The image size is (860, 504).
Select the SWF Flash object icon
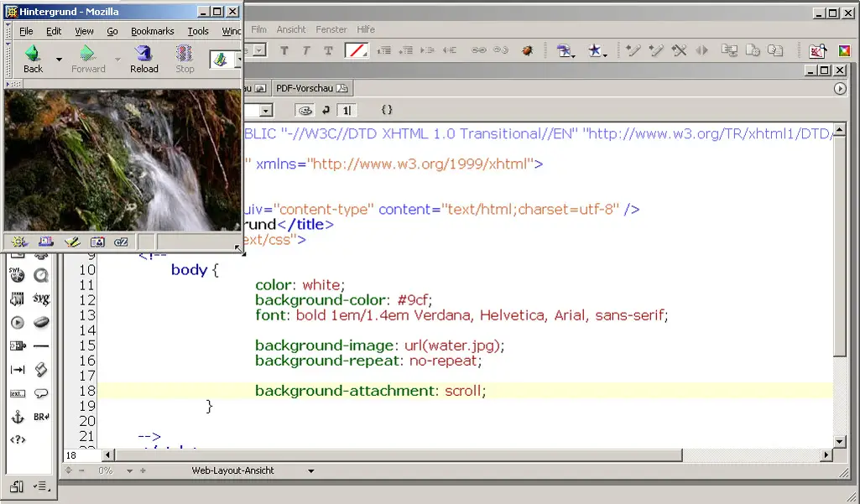click(x=17, y=275)
